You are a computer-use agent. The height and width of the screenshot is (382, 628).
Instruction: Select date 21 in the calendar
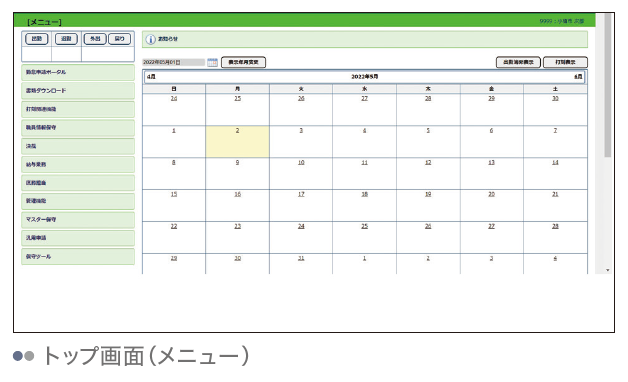(555, 194)
